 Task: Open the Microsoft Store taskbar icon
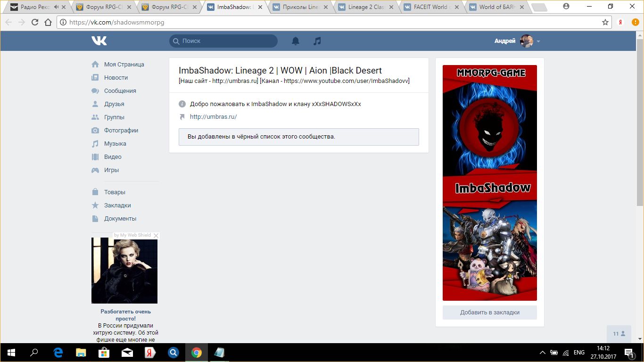(x=104, y=353)
